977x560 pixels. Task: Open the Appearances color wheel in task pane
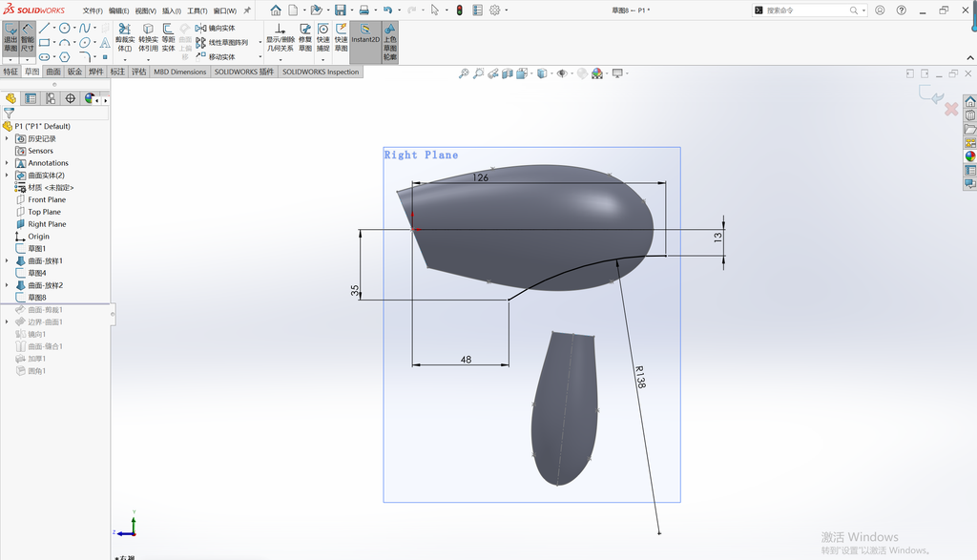click(x=970, y=156)
